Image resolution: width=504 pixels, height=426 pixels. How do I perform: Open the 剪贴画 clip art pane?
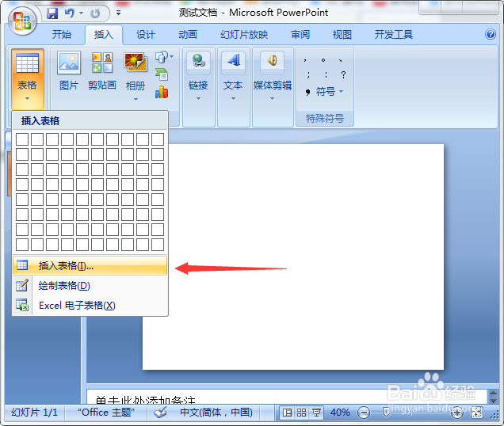pos(102,71)
